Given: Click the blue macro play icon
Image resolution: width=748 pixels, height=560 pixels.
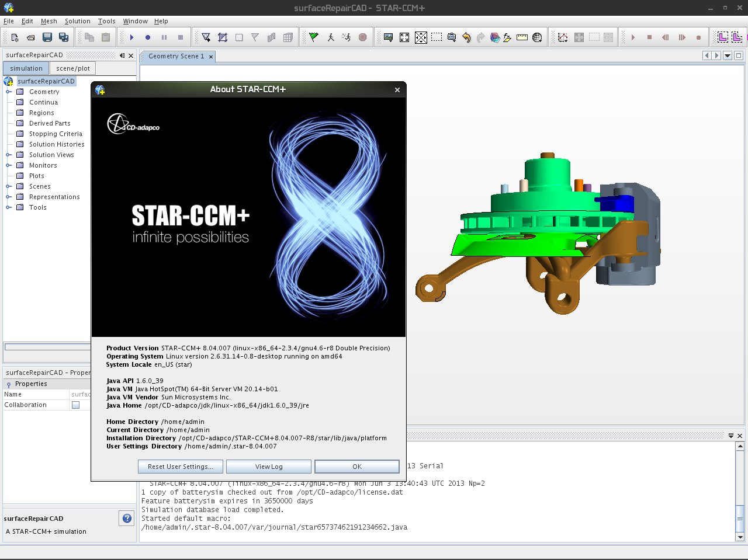Looking at the screenshot, I should [x=131, y=37].
